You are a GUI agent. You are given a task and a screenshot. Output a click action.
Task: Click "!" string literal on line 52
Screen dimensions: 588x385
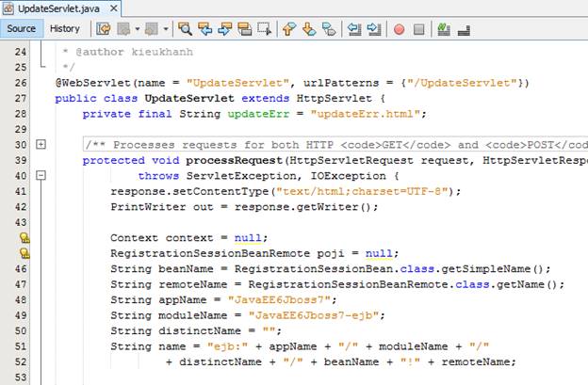[x=410, y=361]
